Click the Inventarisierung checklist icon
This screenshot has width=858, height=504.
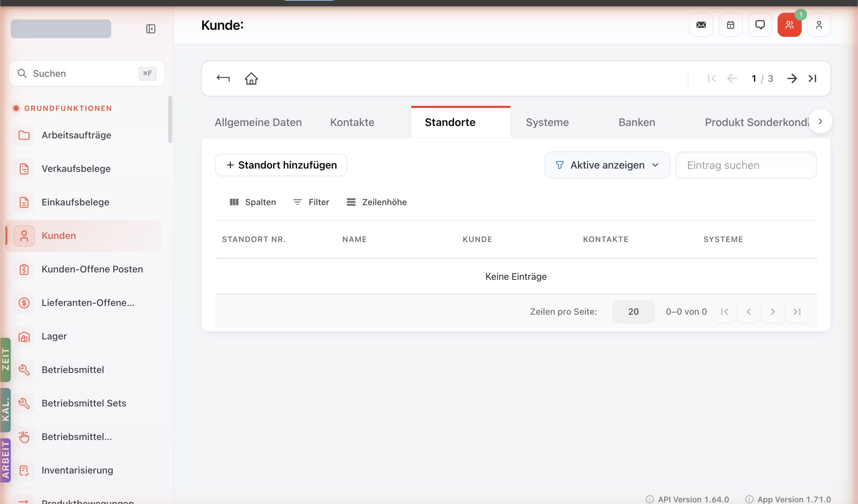[x=24, y=470]
